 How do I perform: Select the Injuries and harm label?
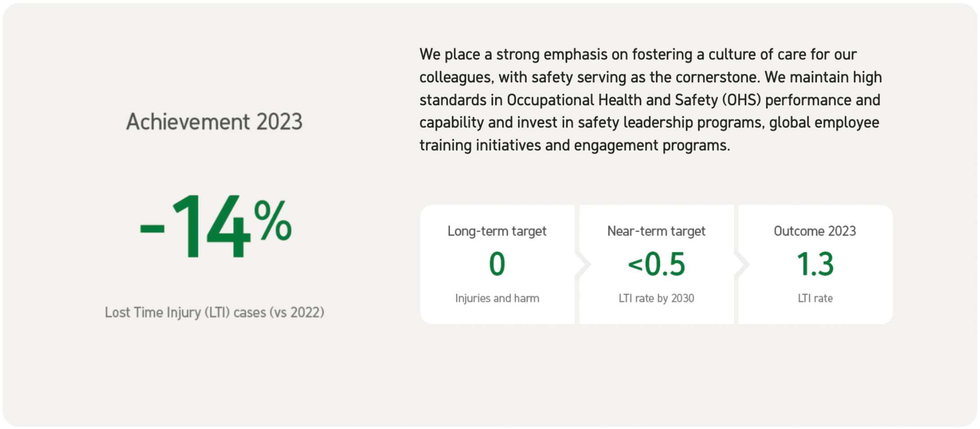497,298
